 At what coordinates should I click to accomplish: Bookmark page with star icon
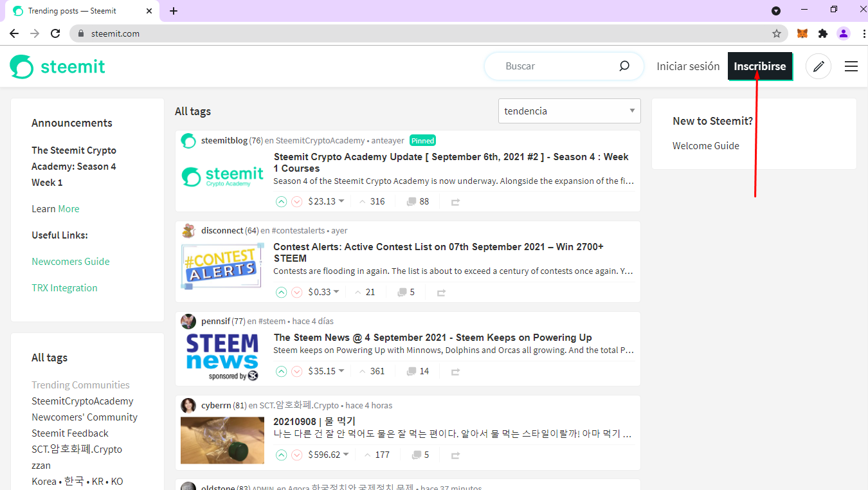[x=777, y=33]
